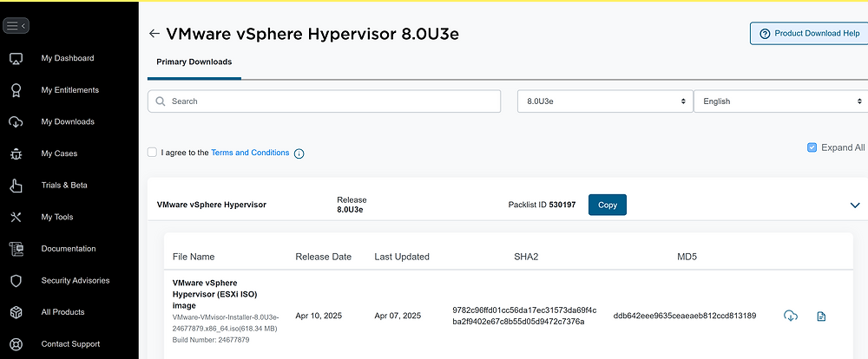
Task: Open the ESXi ISO document details icon
Action: (x=821, y=317)
